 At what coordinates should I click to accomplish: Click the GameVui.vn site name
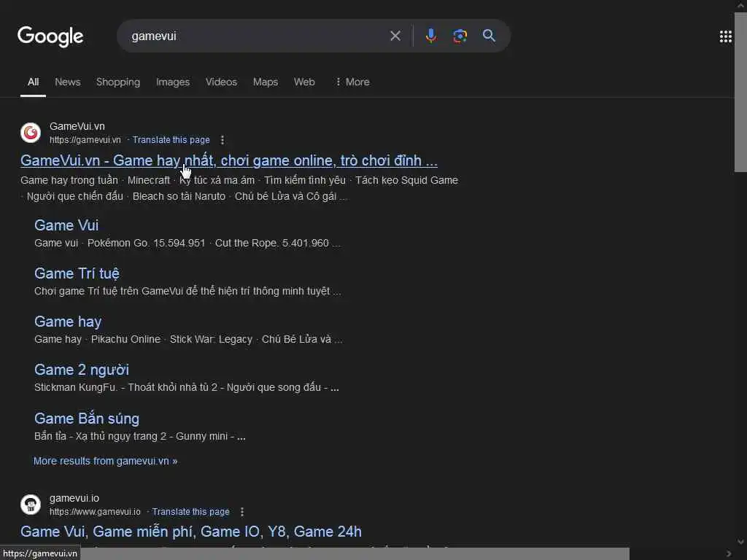(x=77, y=127)
